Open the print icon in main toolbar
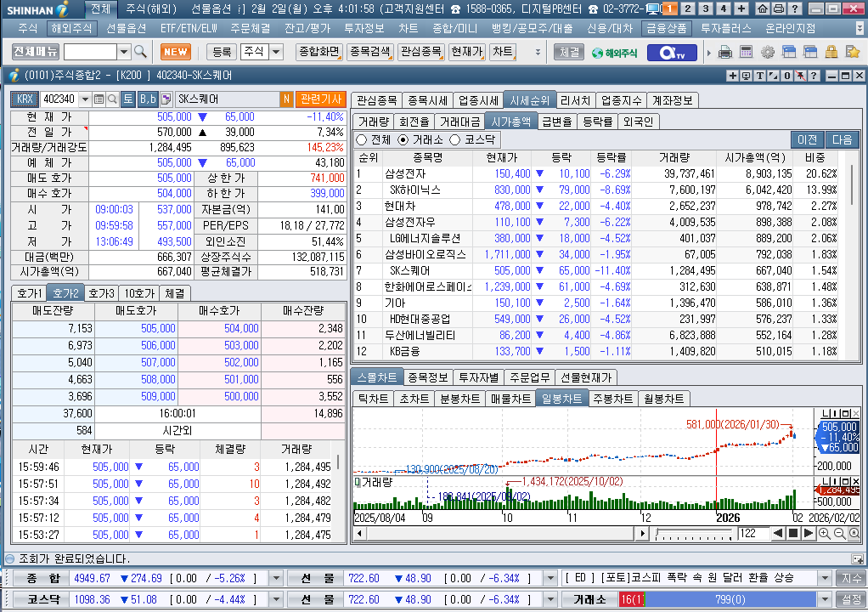The image size is (868, 612). (724, 52)
